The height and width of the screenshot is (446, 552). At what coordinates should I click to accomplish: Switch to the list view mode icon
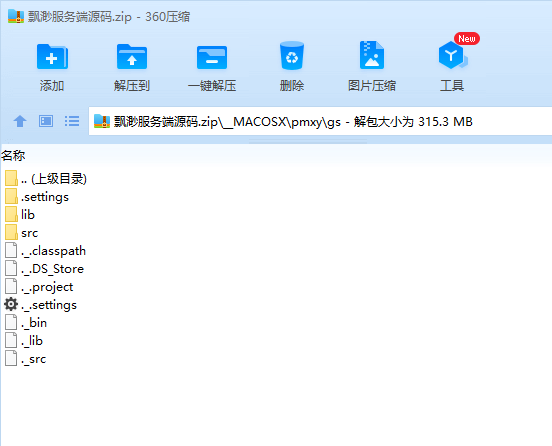(x=72, y=121)
